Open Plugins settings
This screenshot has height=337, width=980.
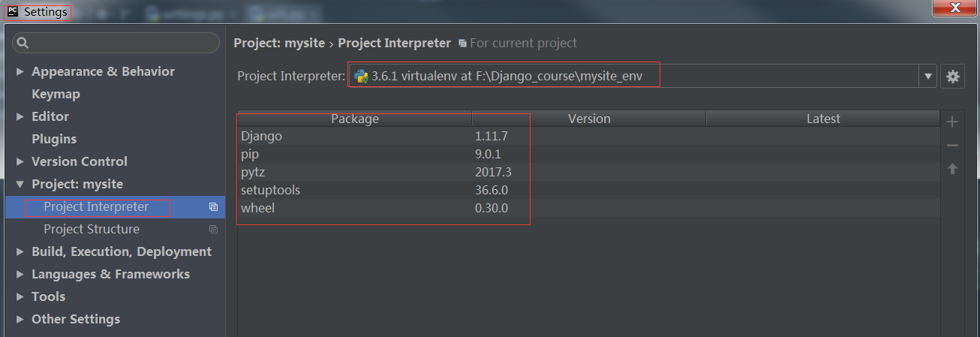point(54,140)
